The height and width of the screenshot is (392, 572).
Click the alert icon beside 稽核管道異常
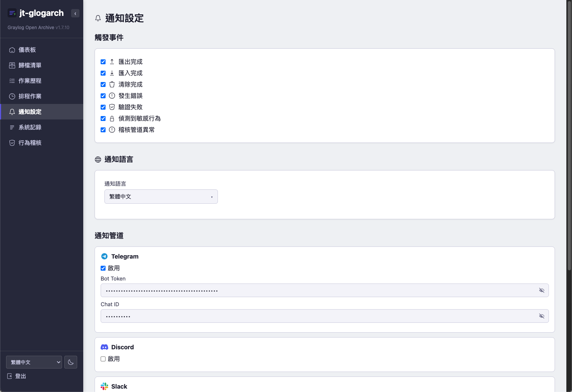(112, 130)
